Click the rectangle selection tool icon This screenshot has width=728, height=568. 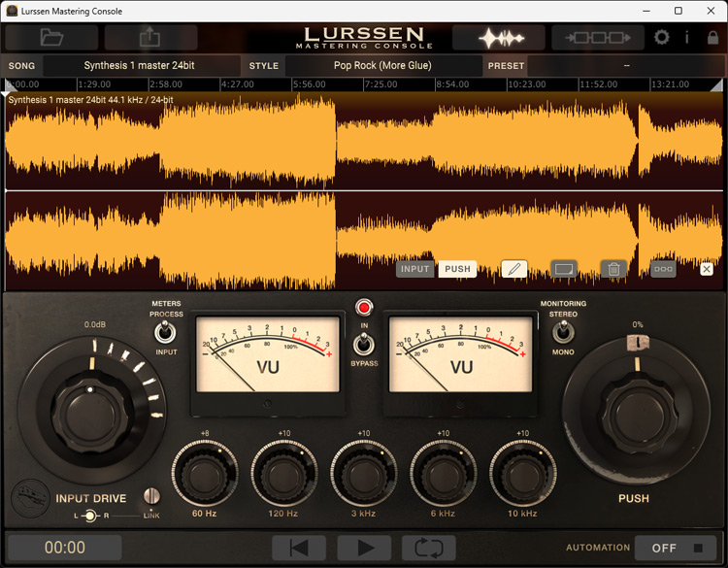coord(564,269)
